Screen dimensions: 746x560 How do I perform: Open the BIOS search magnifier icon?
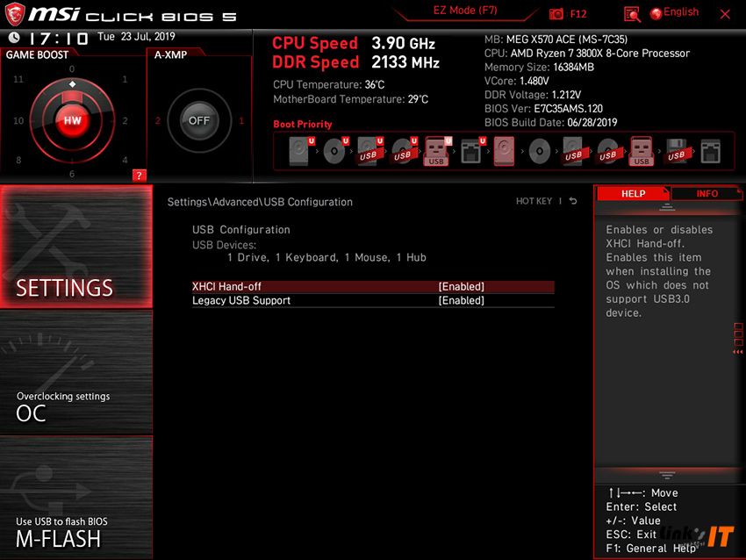point(632,14)
